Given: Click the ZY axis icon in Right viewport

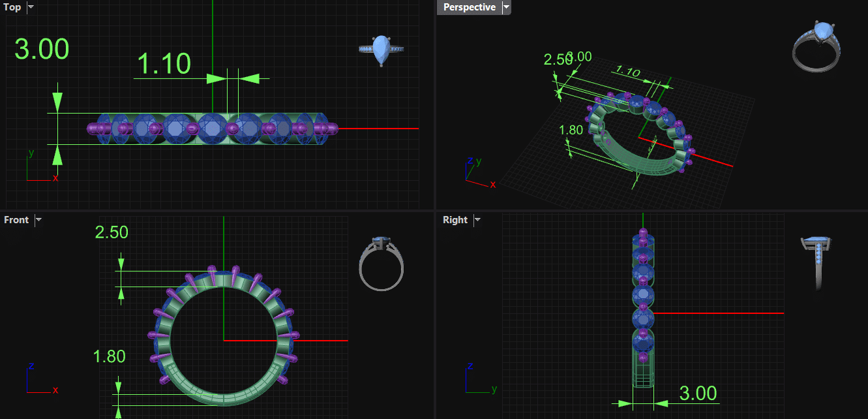Looking at the screenshot, I should click(478, 380).
